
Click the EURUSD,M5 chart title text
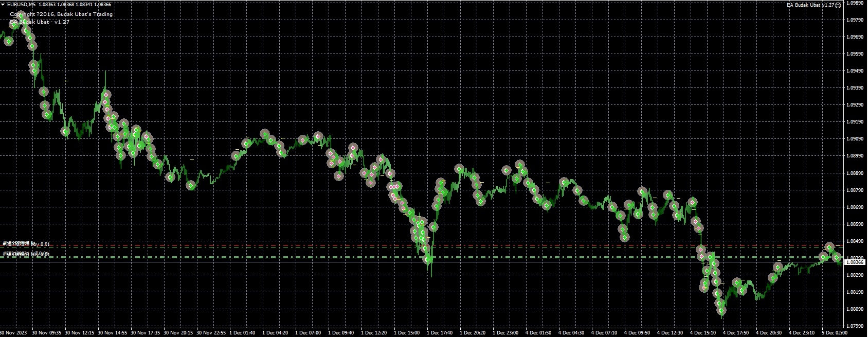click(22, 4)
